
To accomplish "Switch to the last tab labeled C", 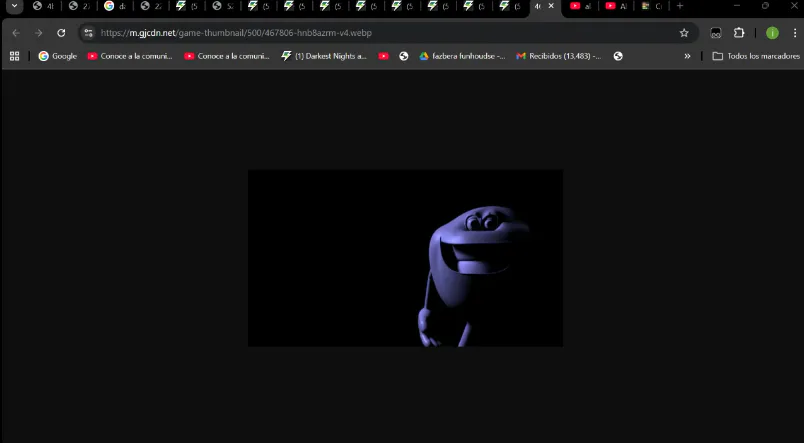I will pos(652,6).
